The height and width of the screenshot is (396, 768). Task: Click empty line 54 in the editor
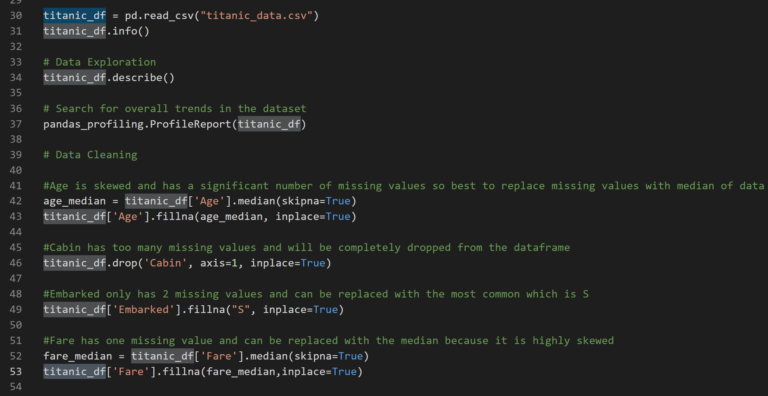pos(392,388)
